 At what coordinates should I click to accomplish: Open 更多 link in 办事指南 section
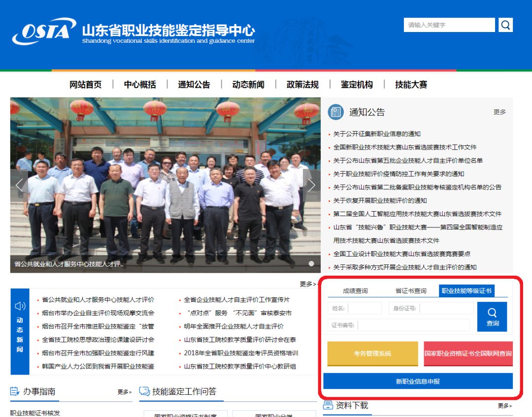pyautogui.click(x=125, y=392)
